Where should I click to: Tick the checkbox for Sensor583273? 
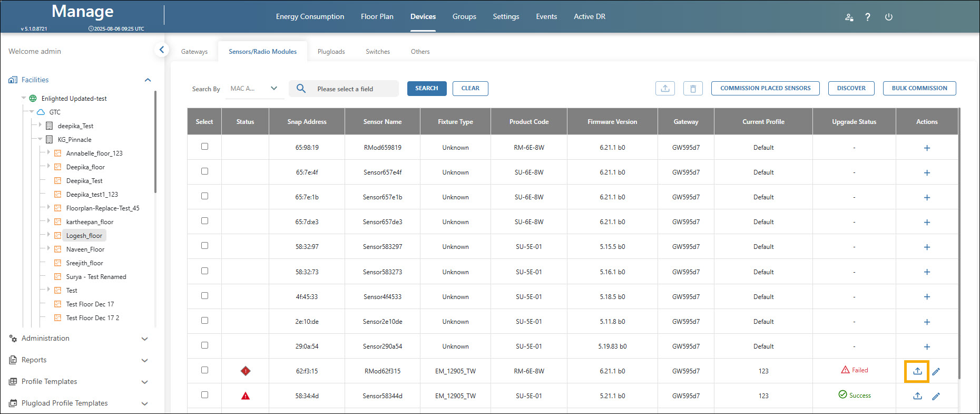[204, 271]
